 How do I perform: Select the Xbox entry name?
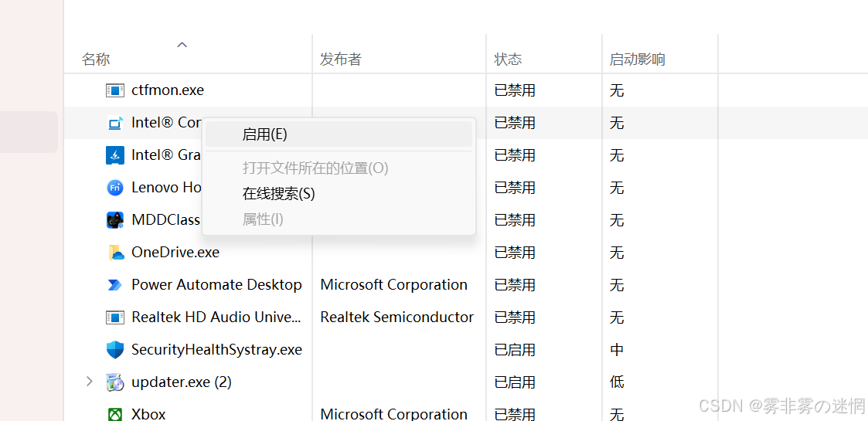[148, 414]
